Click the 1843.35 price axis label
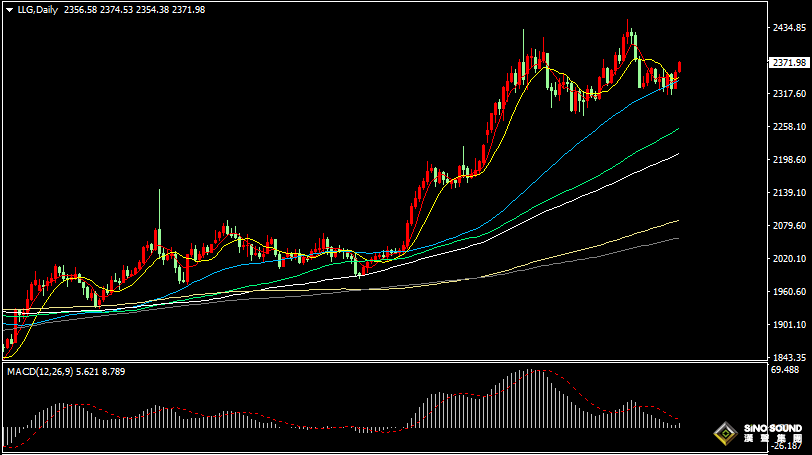812x455 pixels. point(788,357)
